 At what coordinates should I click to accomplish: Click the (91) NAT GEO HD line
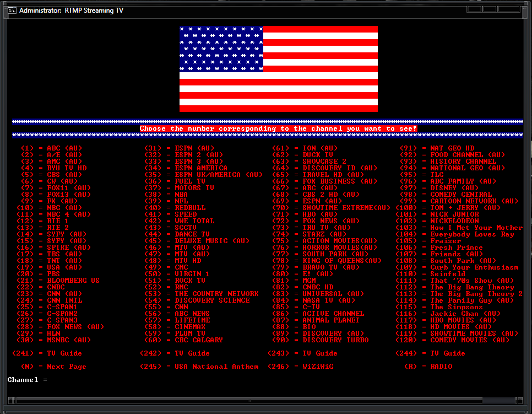[437, 148]
